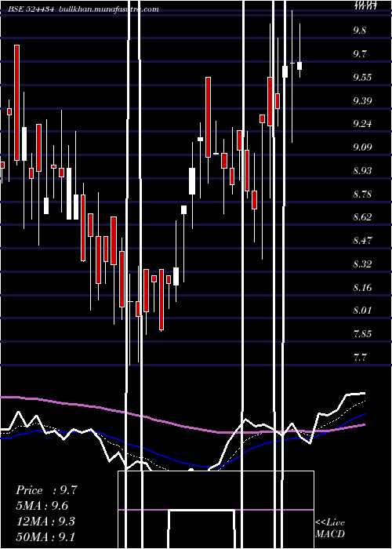Click the 9.09 price axis label
The image size is (392, 549).
(x=362, y=147)
